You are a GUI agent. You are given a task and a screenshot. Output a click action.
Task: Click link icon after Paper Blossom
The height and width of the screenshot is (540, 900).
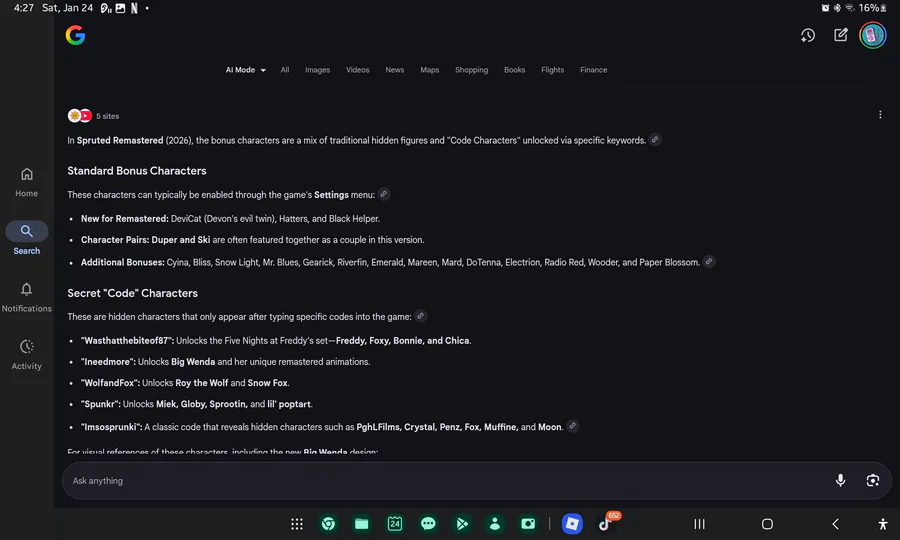pos(709,261)
